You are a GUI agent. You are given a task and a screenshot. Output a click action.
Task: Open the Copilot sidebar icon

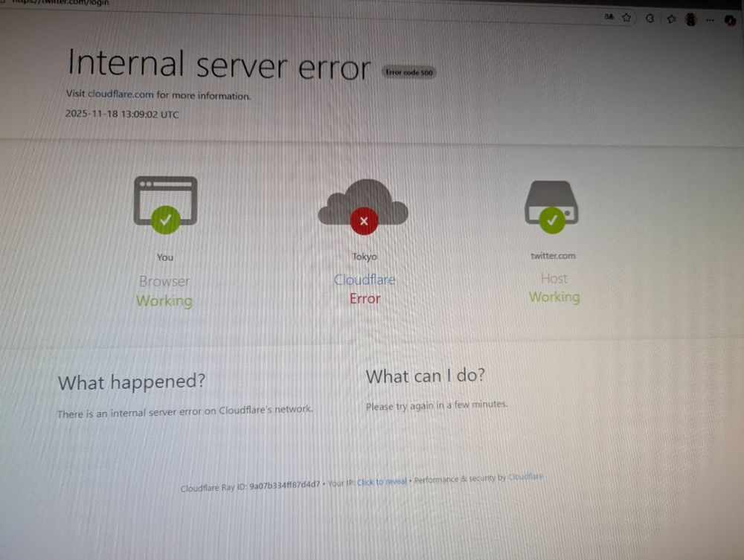coord(731,21)
